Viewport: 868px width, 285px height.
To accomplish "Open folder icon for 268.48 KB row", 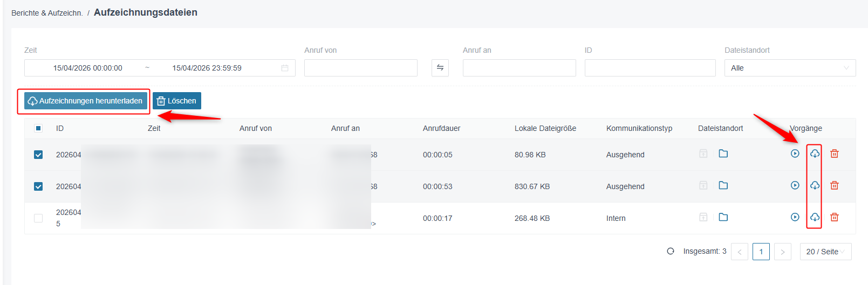I will tap(723, 217).
